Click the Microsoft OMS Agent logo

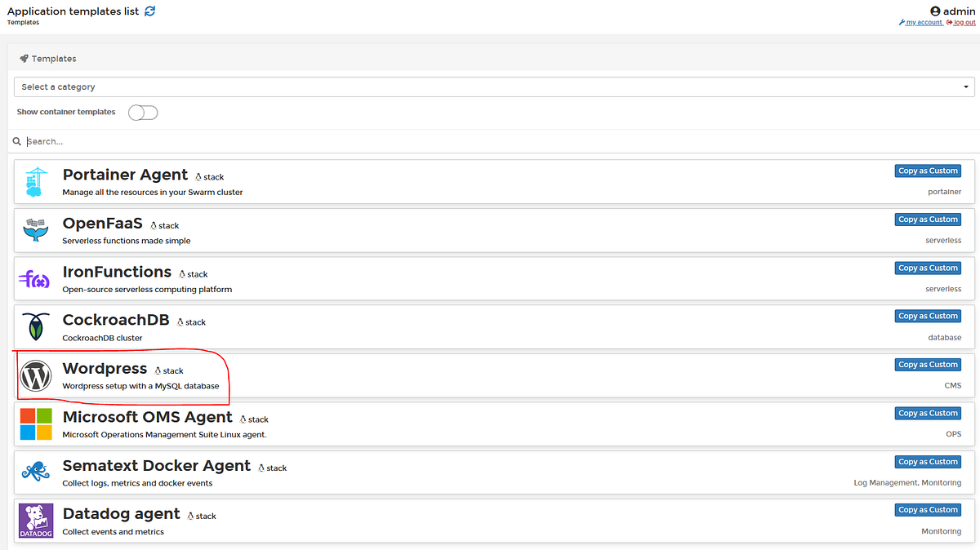[x=36, y=424]
